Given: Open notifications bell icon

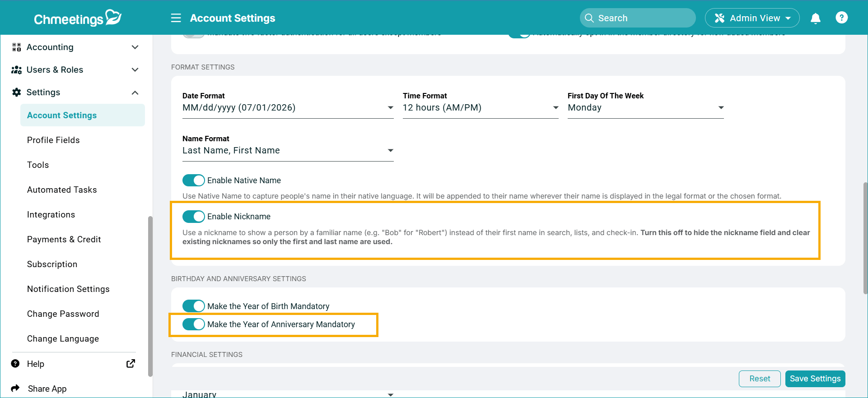Looking at the screenshot, I should click(815, 19).
